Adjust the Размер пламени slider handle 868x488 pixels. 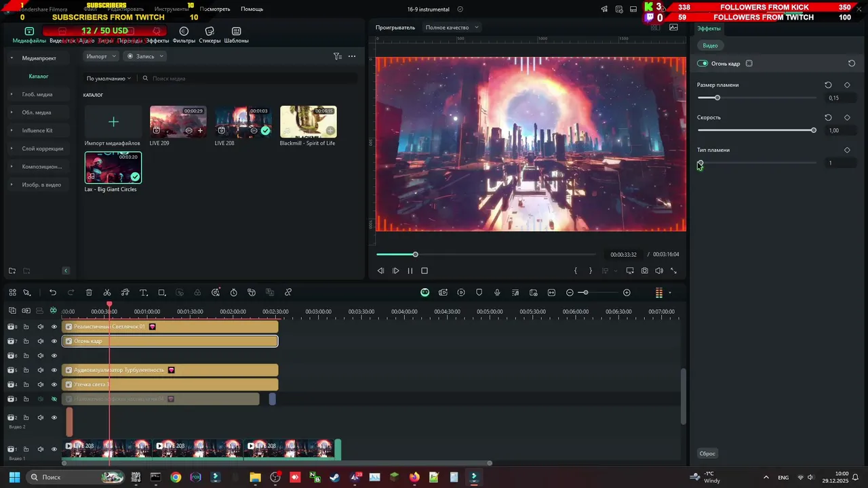coord(717,98)
